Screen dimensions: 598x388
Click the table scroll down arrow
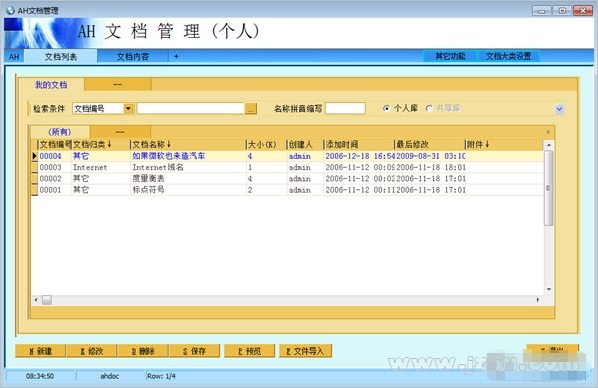tap(548, 289)
